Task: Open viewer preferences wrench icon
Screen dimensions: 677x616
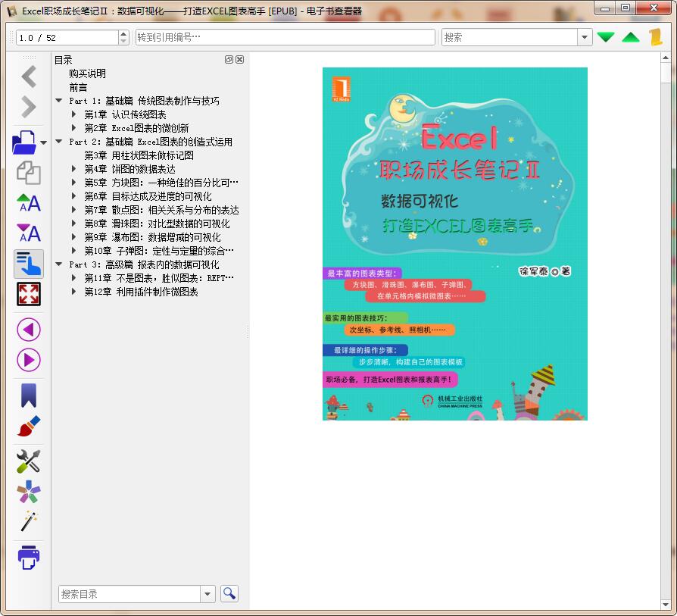Action: click(29, 461)
